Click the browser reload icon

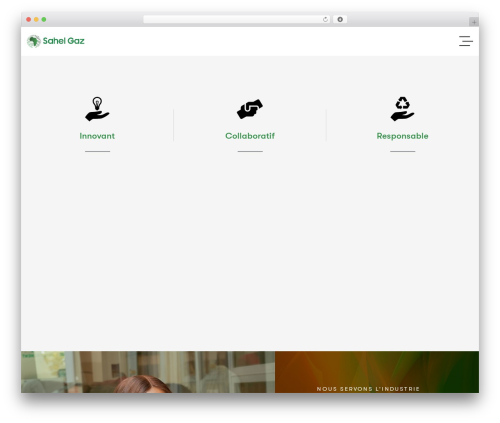pos(325,19)
